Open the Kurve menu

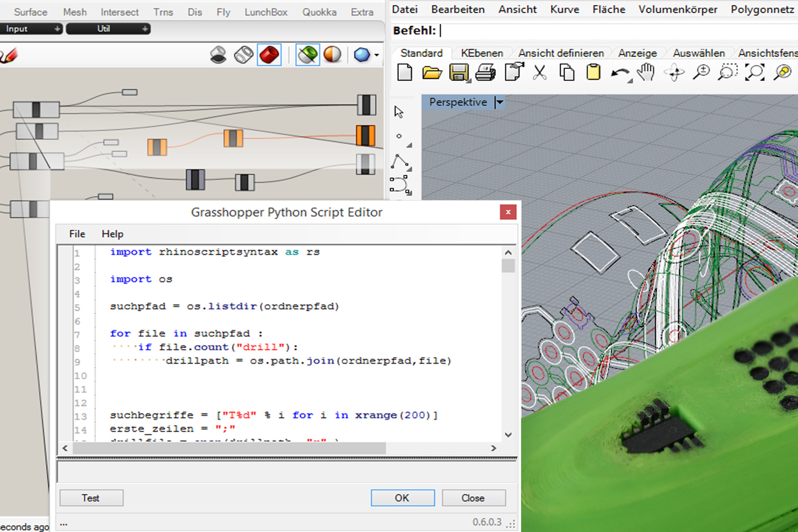pos(565,9)
